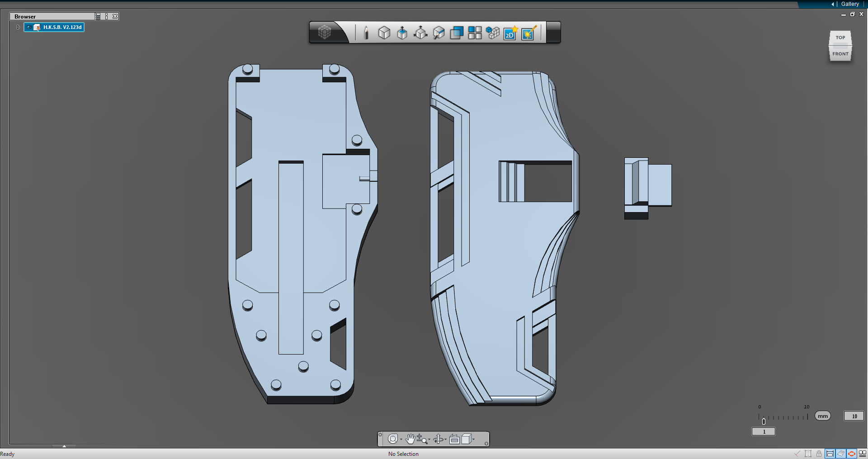
Task: Click the small clip part on right
Action: (648, 188)
